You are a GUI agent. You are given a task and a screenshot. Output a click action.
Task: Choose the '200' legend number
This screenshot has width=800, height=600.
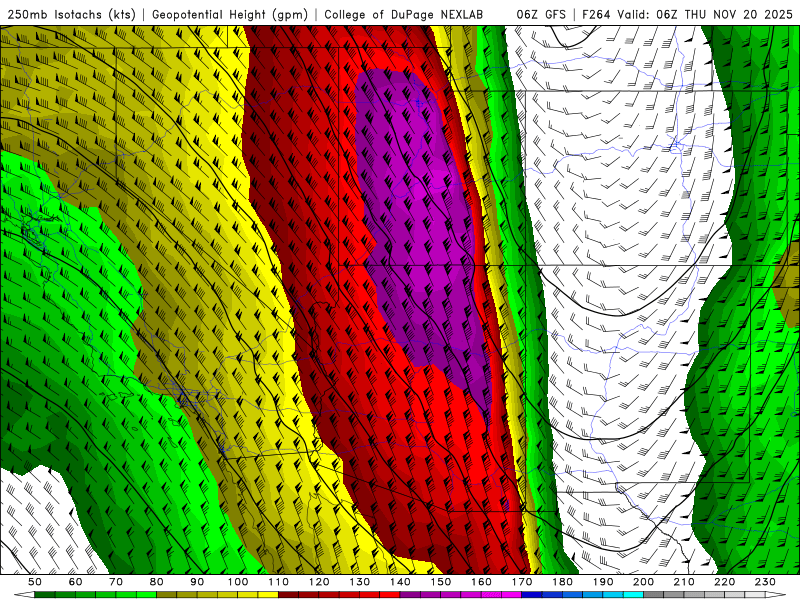point(643,582)
